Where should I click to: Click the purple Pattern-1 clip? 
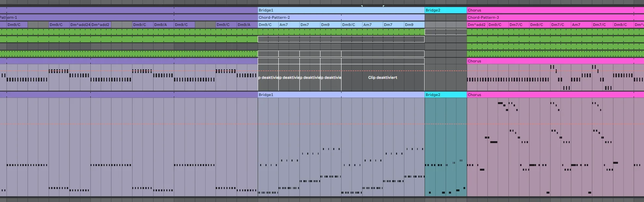[129, 18]
